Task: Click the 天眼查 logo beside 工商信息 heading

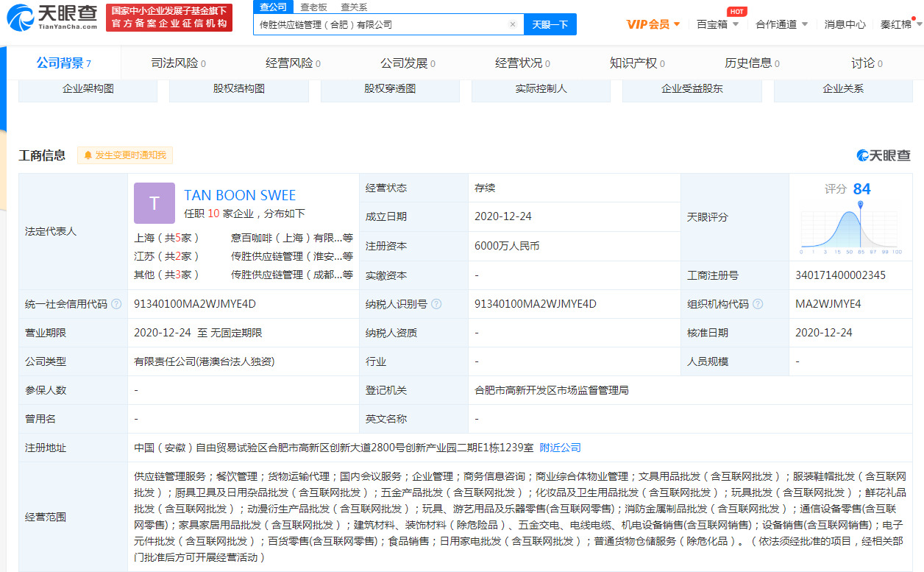Action: coord(884,155)
